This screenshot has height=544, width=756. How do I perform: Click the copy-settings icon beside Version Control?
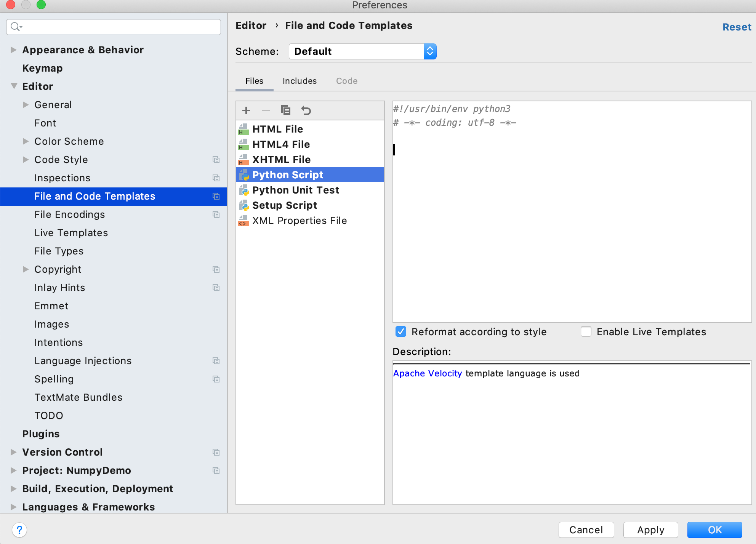216,452
